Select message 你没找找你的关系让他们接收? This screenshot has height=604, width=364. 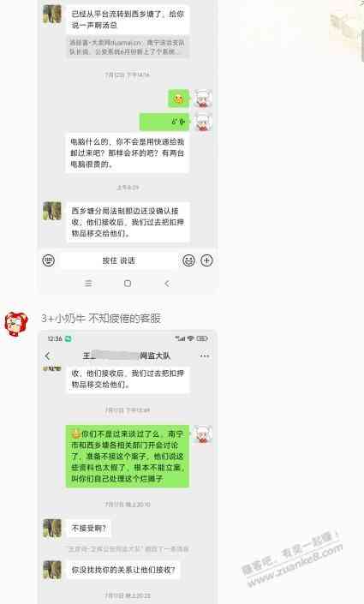[x=123, y=570]
